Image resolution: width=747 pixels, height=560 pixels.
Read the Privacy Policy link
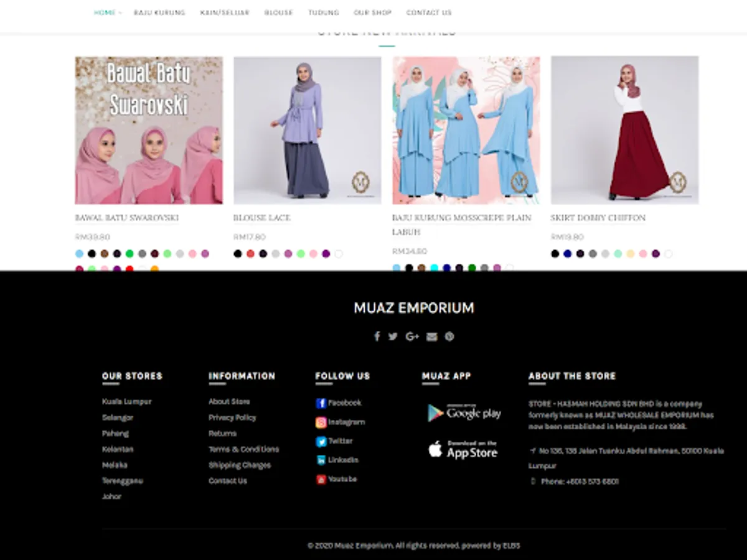(x=232, y=418)
